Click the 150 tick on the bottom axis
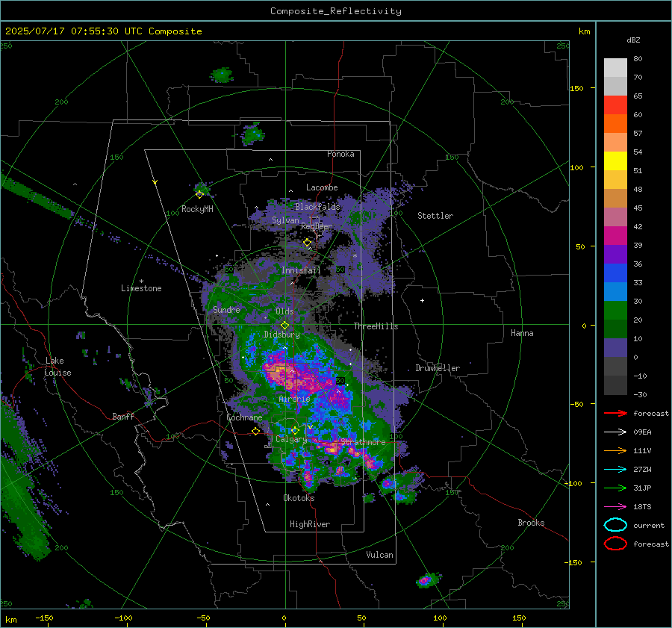Viewport: 672px width, 628px height. (x=519, y=618)
